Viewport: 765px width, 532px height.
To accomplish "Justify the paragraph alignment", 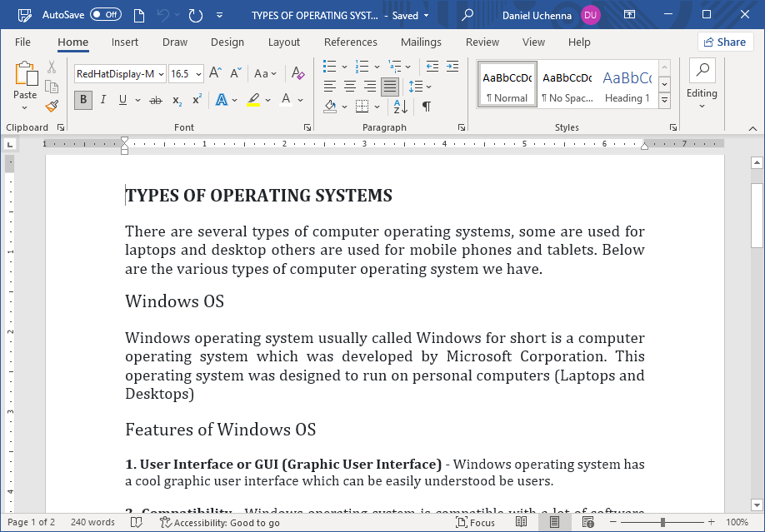I will coord(388,87).
